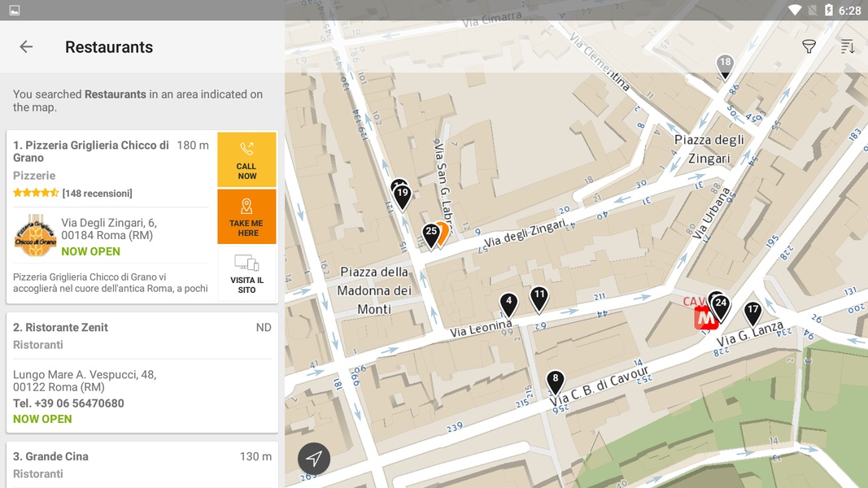868x488 pixels.
Task: Tap the Piazza della Madonna dei Monti label
Action: click(x=374, y=290)
